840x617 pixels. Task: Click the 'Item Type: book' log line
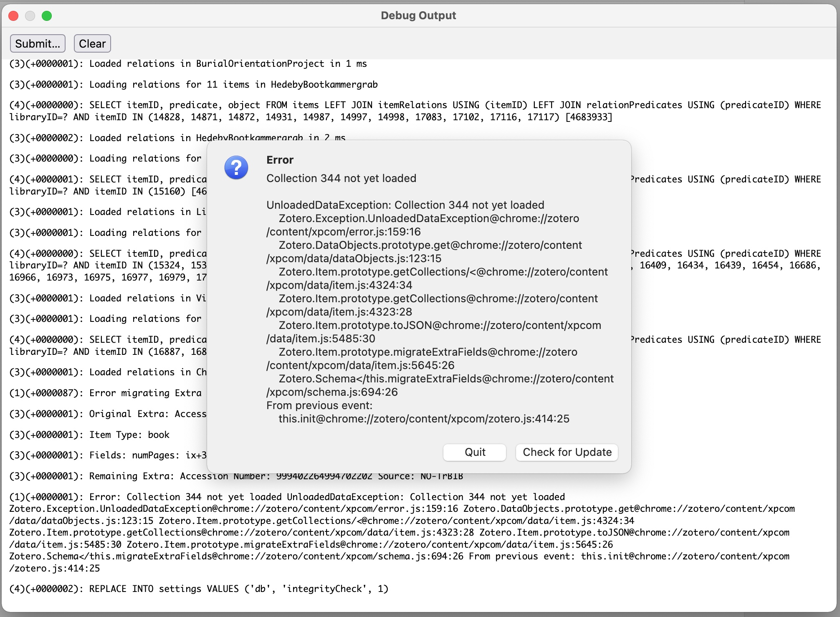click(x=89, y=435)
